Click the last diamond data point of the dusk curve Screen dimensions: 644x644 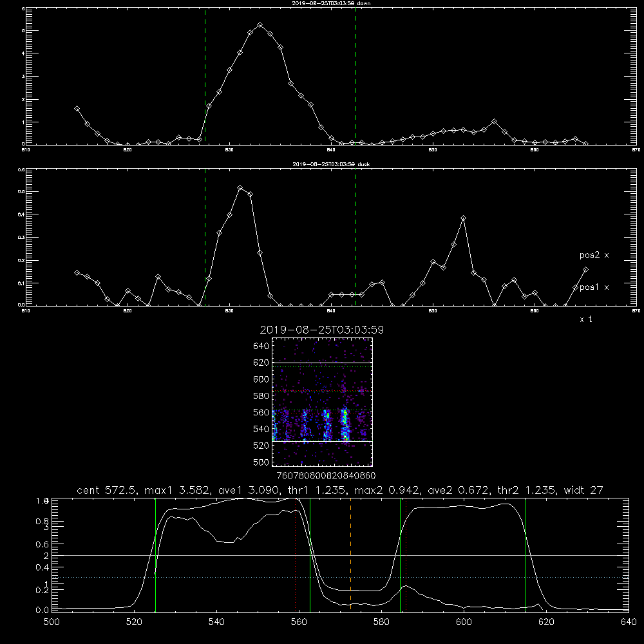[x=585, y=269]
